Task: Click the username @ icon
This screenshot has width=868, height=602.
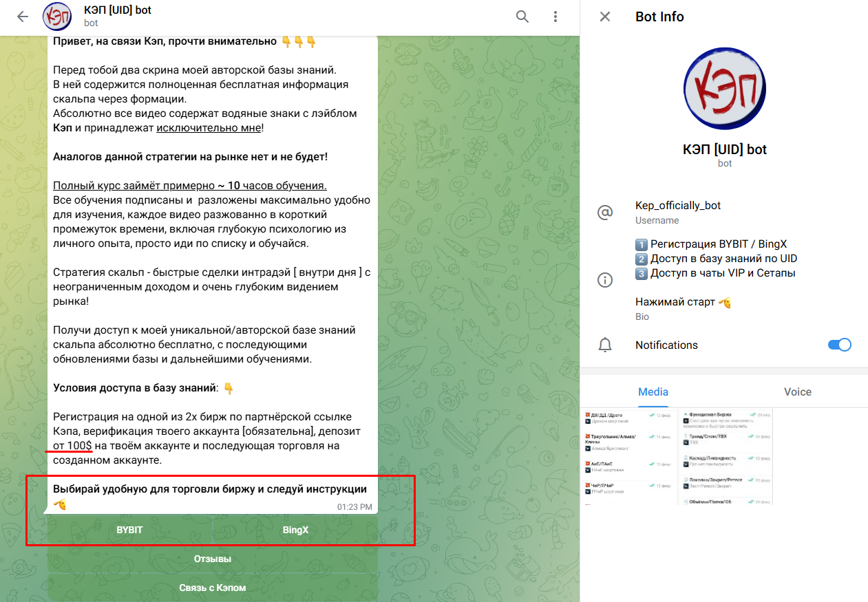Action: click(605, 213)
